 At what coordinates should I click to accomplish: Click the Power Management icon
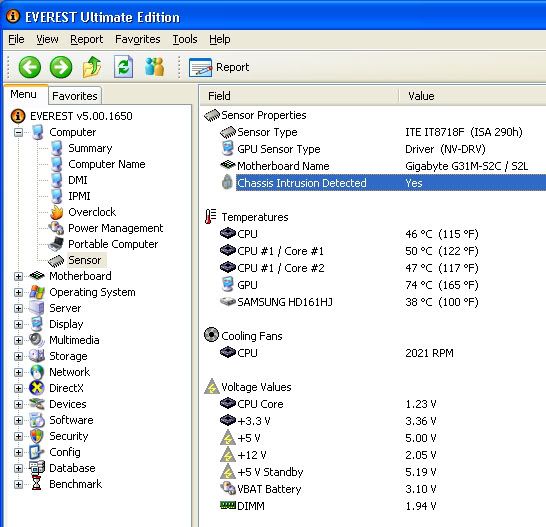[x=56, y=228]
